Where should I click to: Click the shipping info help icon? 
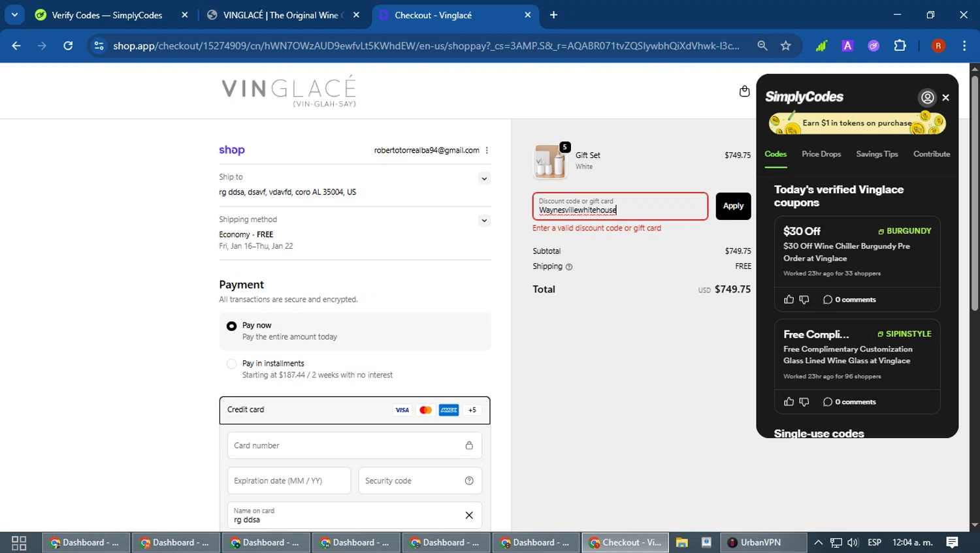pos(568,267)
